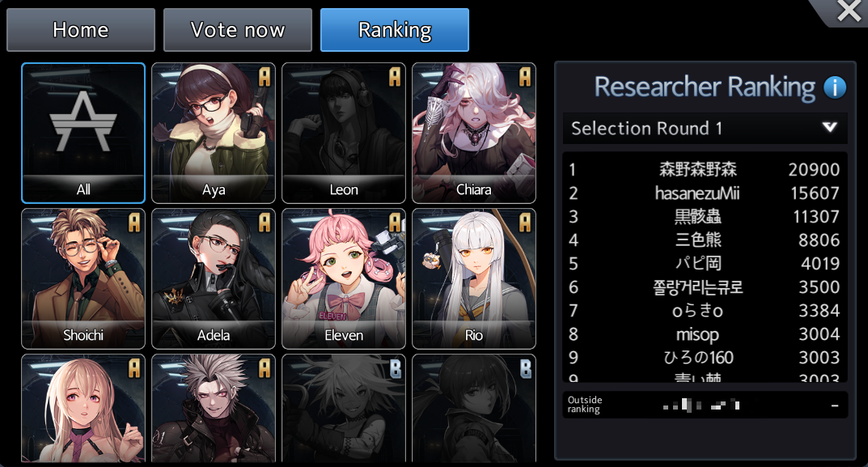This screenshot has height=467, width=868.
Task: Select the blonde girl portrait in bottom row
Action: point(83,408)
